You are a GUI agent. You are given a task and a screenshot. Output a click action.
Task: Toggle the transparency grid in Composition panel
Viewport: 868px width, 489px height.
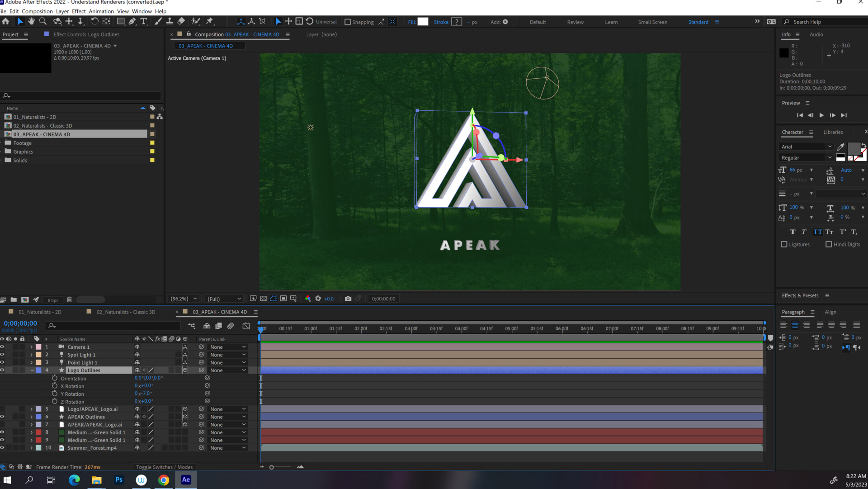263,299
